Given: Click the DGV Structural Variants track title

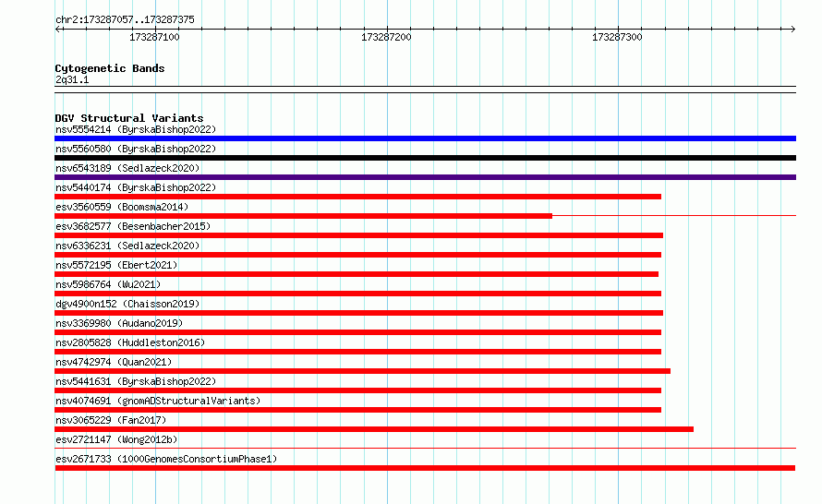Looking at the screenshot, I should (x=129, y=118).
